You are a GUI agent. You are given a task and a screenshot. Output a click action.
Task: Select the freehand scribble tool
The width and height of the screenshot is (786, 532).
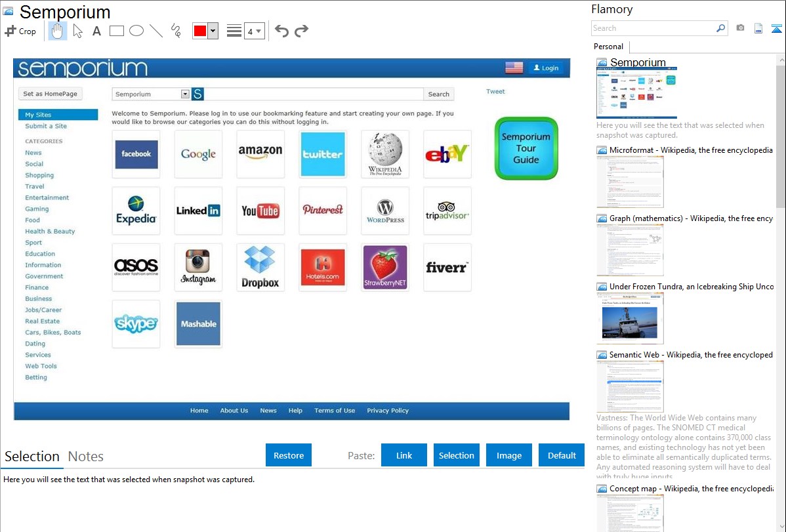[176, 31]
